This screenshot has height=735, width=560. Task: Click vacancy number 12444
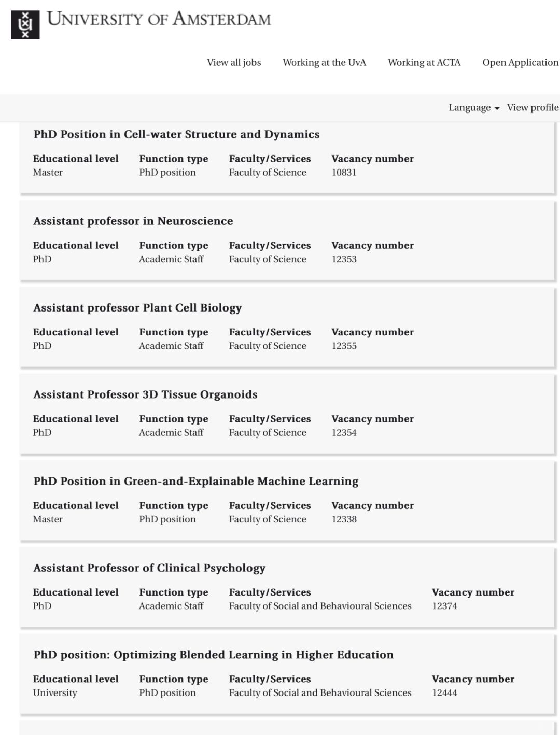444,692
